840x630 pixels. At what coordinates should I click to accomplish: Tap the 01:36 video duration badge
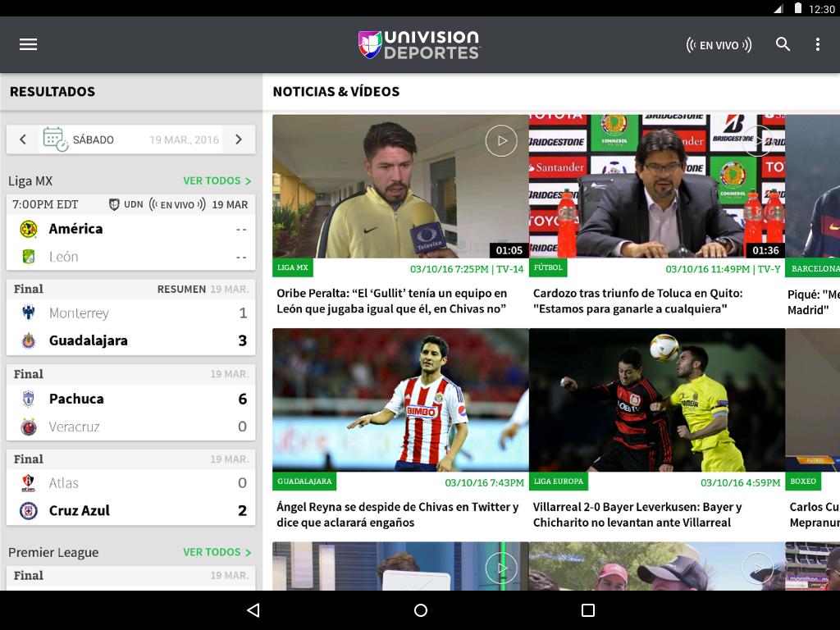point(765,250)
